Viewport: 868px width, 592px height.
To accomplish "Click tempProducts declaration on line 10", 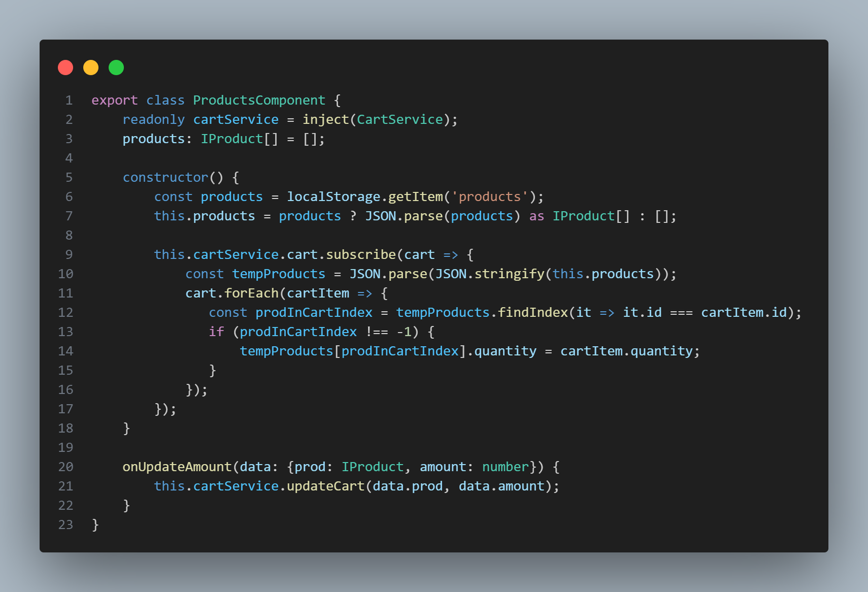I will coord(279,274).
